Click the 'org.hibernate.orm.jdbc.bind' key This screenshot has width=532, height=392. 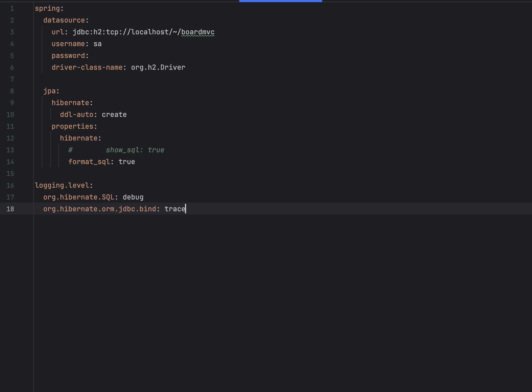click(x=100, y=209)
